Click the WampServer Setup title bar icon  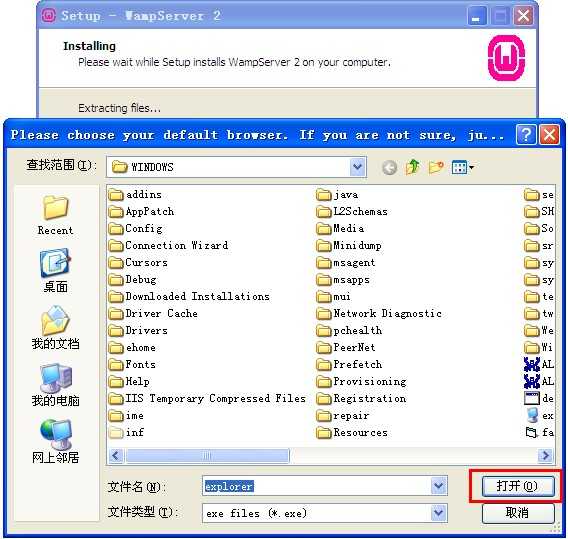click(49, 16)
